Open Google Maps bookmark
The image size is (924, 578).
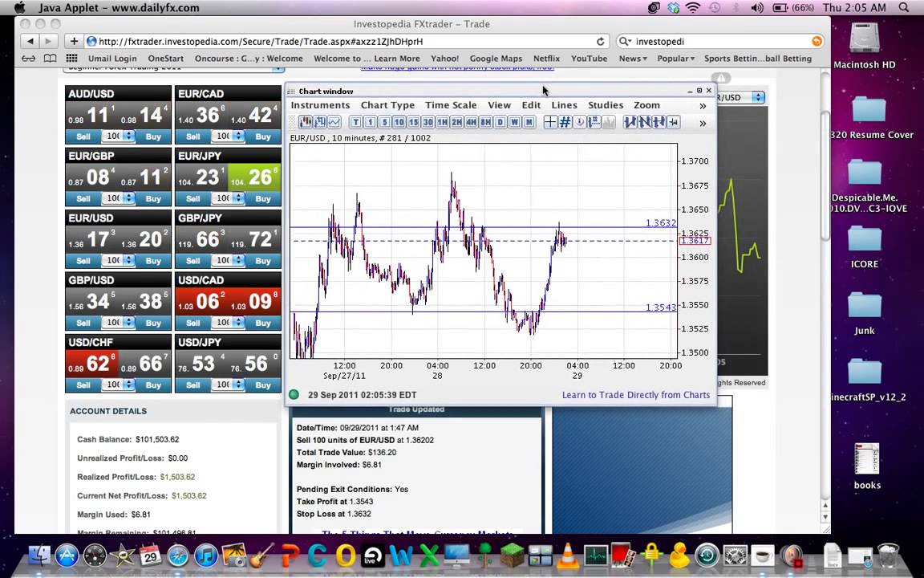496,59
